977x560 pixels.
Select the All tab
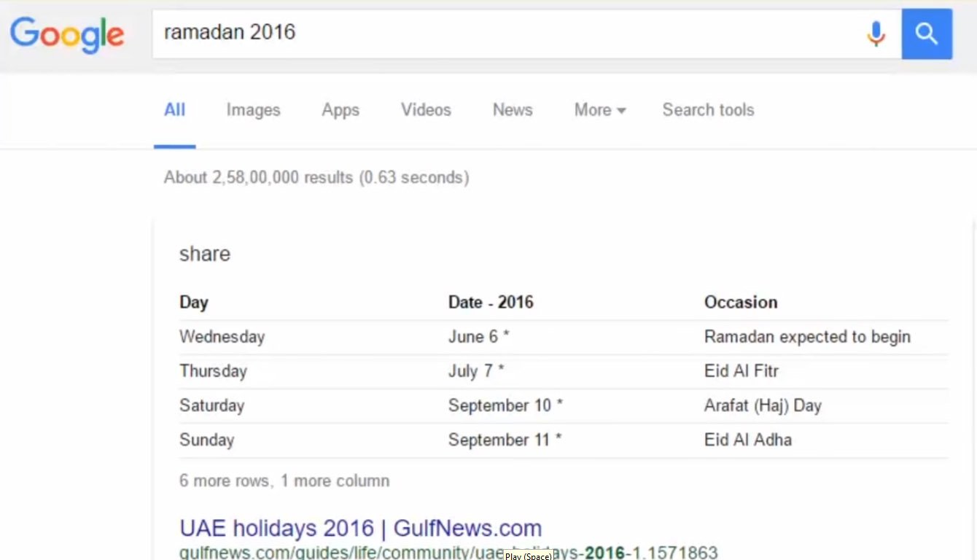[174, 110]
